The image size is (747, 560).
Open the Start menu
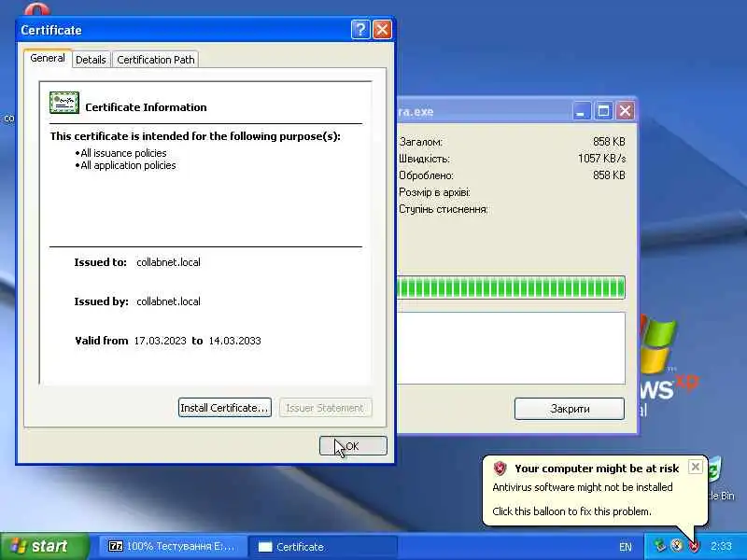click(x=45, y=546)
